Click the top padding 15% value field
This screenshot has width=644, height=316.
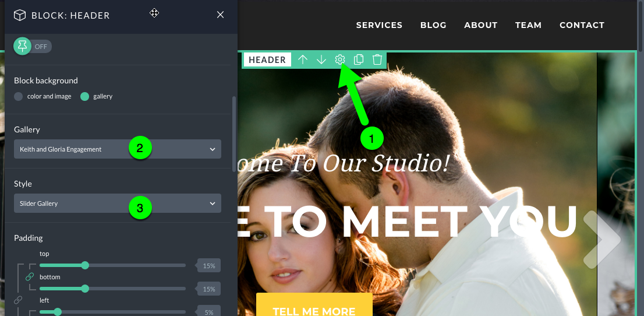point(209,266)
